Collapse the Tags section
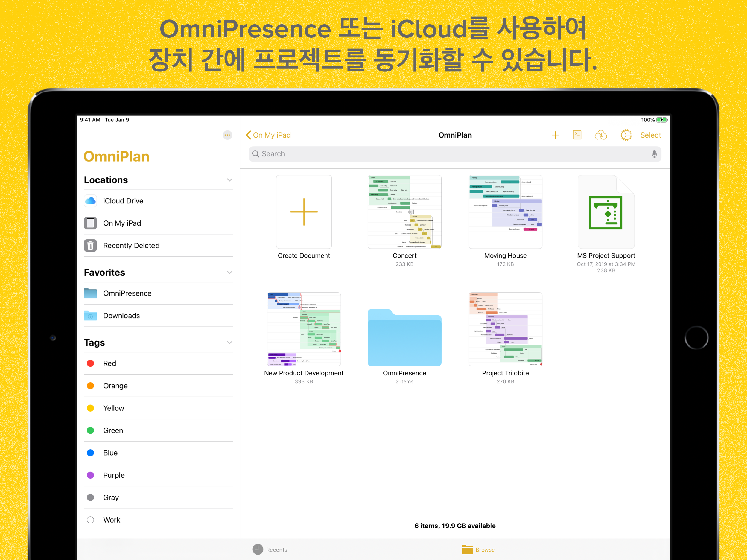 pyautogui.click(x=230, y=343)
